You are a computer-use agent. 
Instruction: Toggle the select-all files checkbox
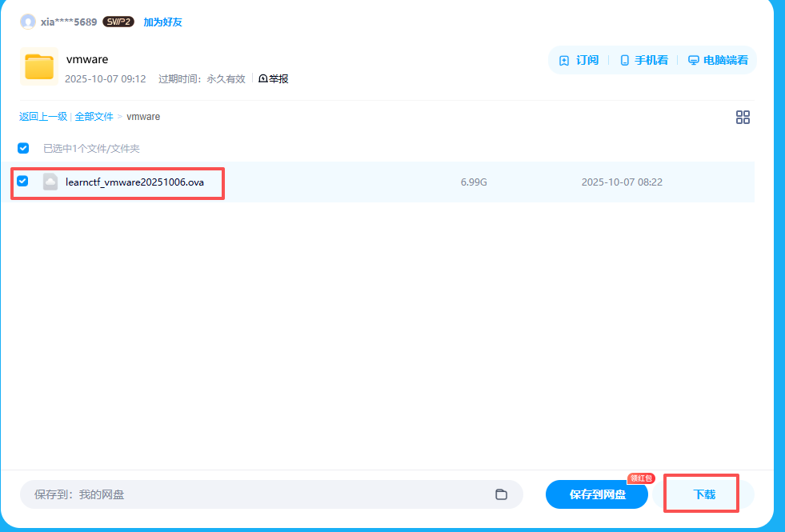pos(23,148)
